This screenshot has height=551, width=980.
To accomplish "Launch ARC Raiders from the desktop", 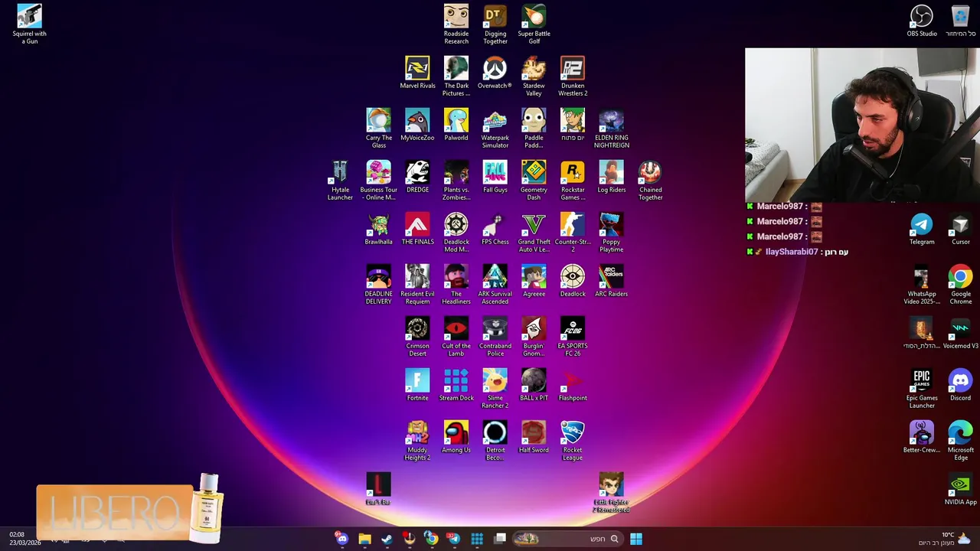I will (612, 280).
